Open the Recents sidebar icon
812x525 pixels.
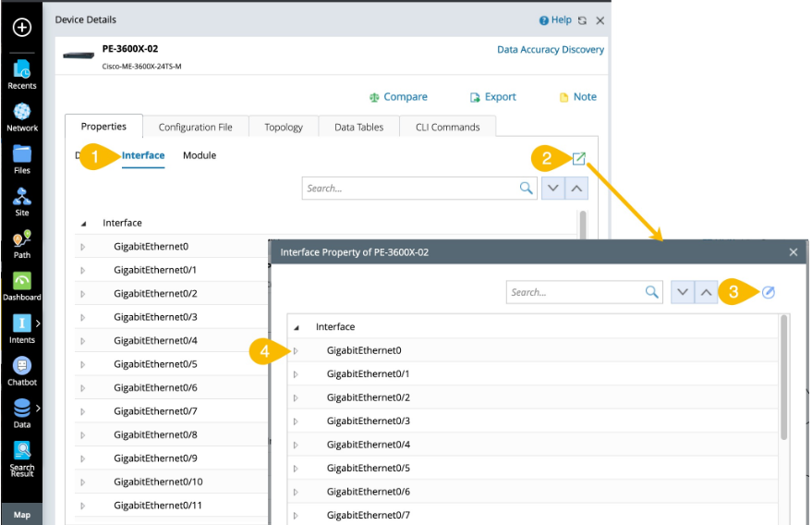click(x=22, y=72)
